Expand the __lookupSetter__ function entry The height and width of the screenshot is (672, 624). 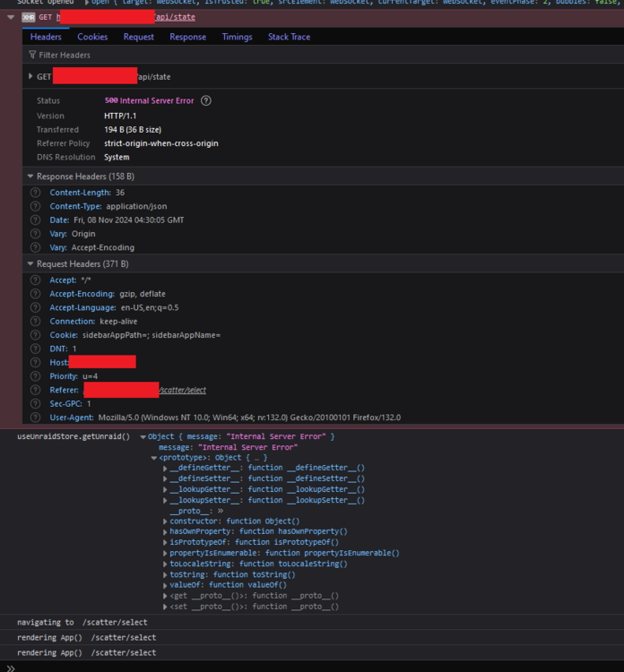(x=165, y=500)
